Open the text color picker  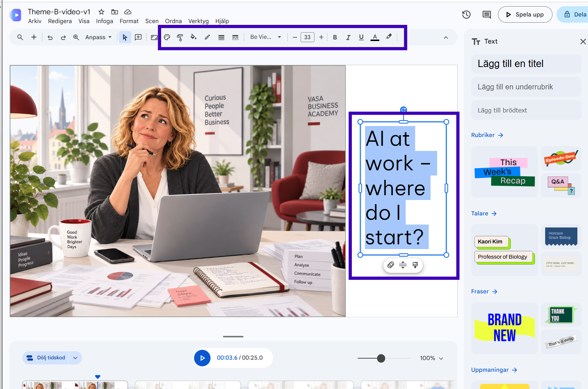coord(375,37)
